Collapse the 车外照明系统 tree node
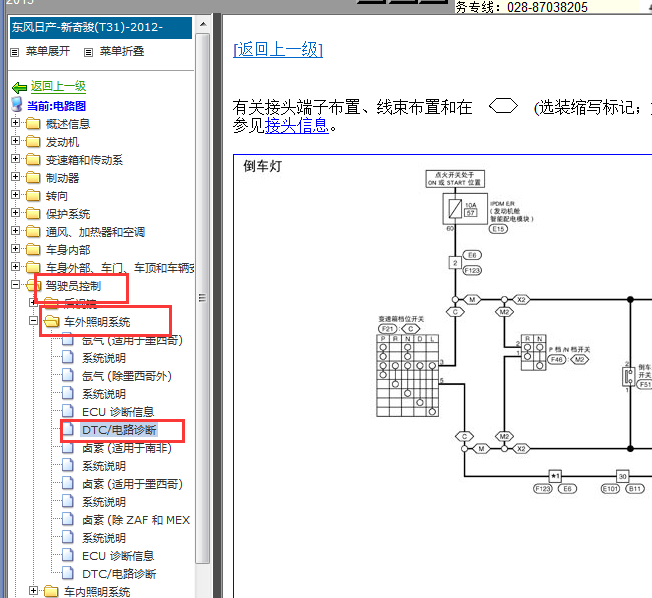This screenshot has height=598, width=652. click(33, 322)
